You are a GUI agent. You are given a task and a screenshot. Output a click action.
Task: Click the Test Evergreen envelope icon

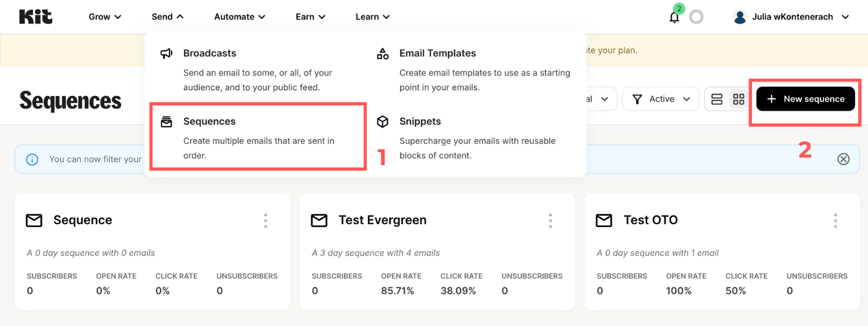click(x=319, y=220)
